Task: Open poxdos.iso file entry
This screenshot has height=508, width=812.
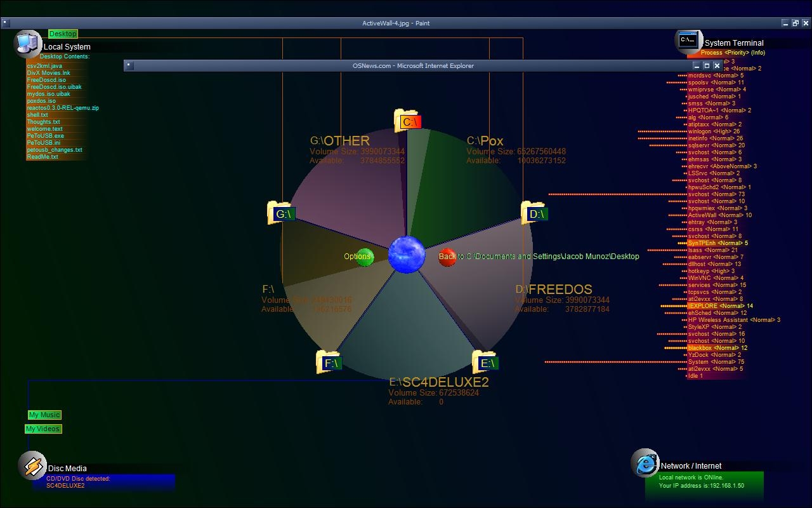Action: point(41,101)
